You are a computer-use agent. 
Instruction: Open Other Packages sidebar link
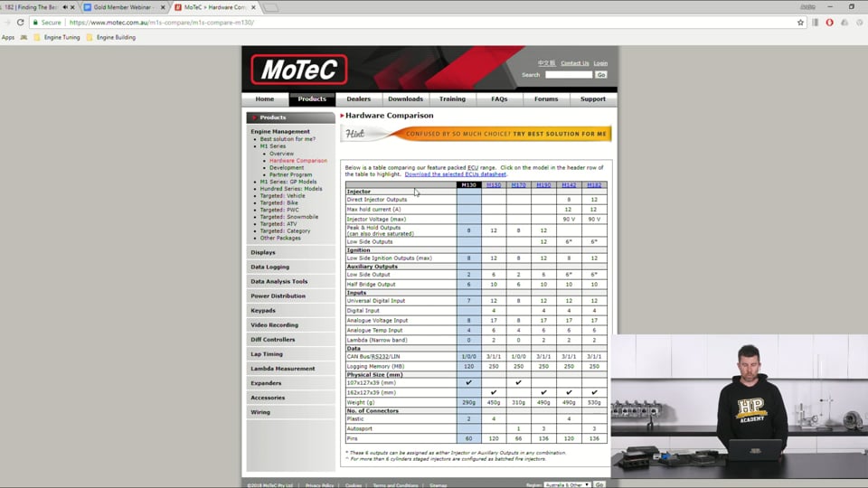[x=280, y=238]
